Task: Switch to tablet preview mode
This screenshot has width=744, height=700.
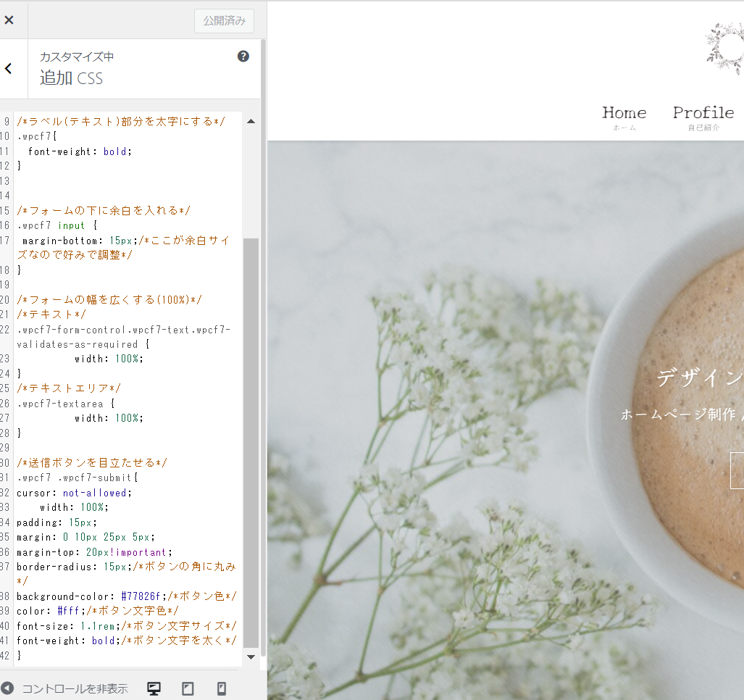Action: (188, 687)
